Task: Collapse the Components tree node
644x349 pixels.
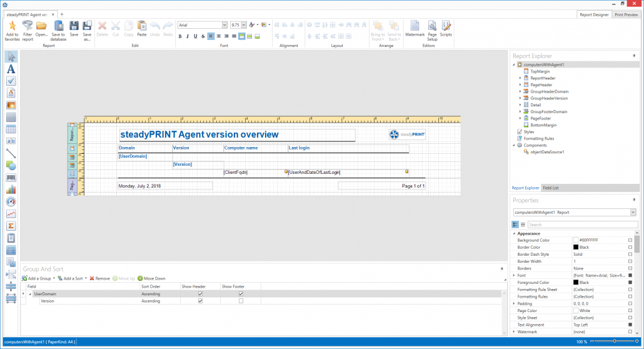Action: pos(513,145)
